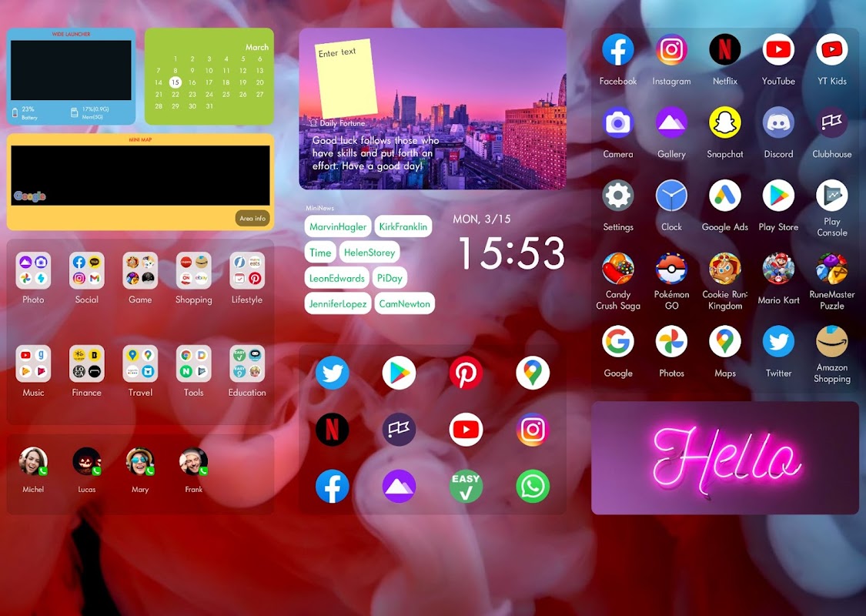Open the green EASY checkmark app
Image resolution: width=866 pixels, height=616 pixels.
pyautogui.click(x=466, y=486)
